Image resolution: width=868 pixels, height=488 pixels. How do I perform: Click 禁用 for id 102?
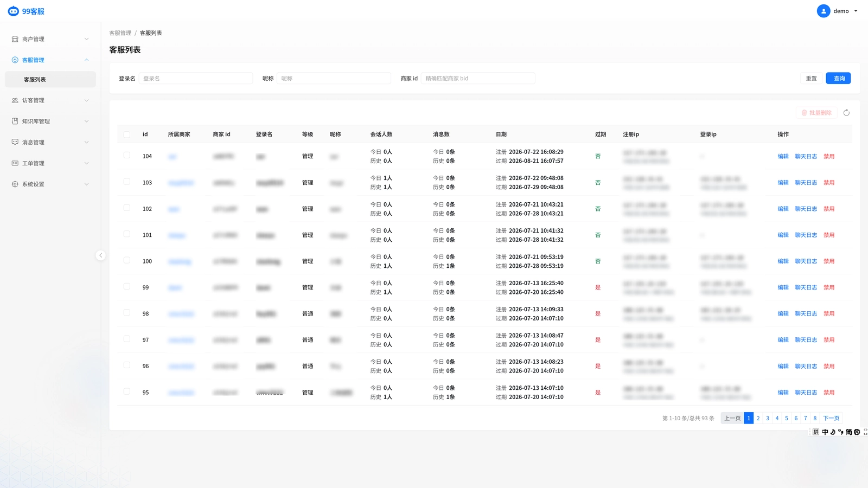[x=829, y=209]
